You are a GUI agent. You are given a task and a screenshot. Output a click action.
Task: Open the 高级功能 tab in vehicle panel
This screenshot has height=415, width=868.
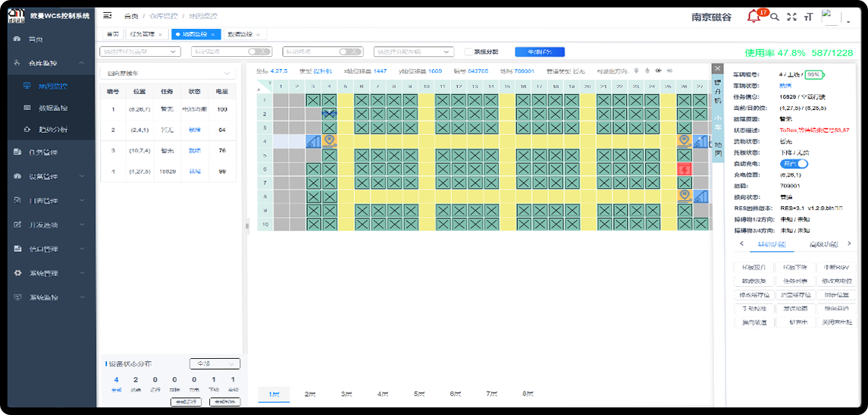(824, 244)
